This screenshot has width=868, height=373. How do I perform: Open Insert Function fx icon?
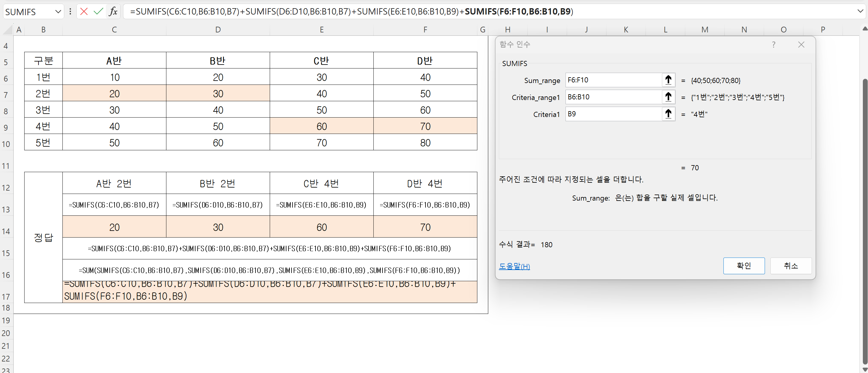coord(113,12)
